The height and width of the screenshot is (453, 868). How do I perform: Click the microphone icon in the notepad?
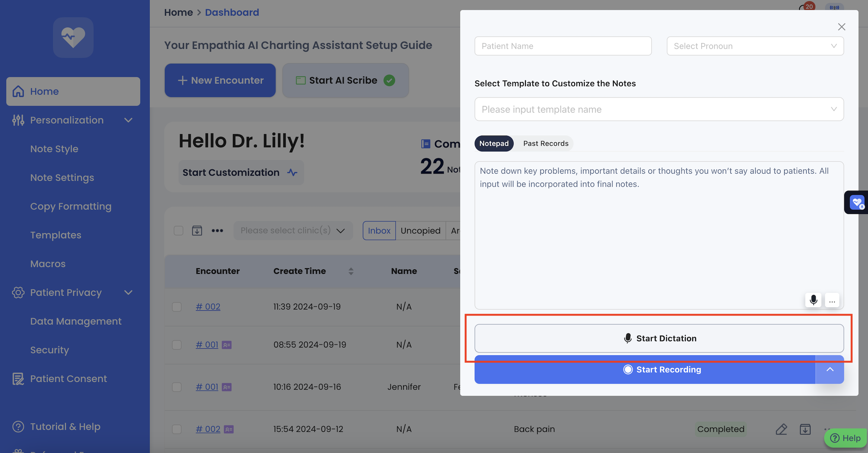[813, 300]
